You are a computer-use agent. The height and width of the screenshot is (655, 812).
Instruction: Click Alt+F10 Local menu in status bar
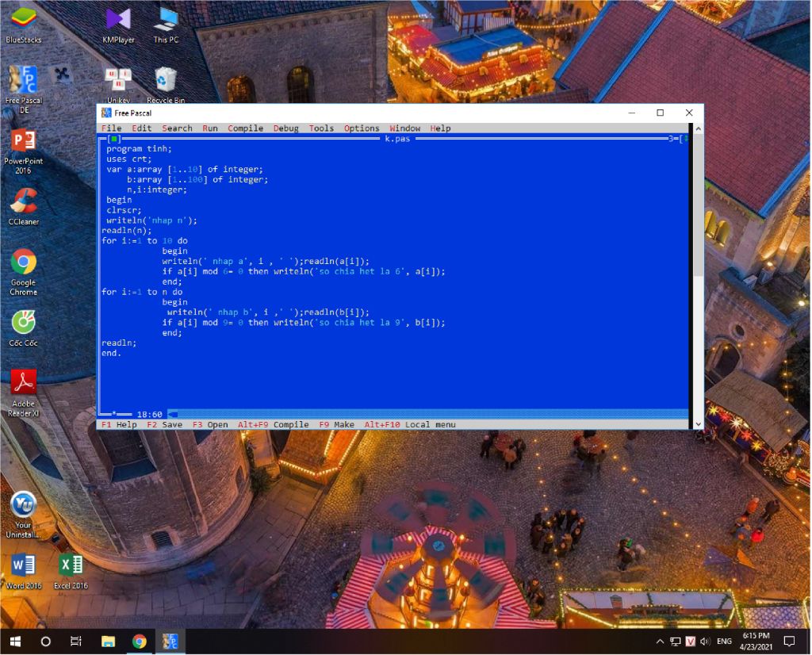click(x=410, y=424)
